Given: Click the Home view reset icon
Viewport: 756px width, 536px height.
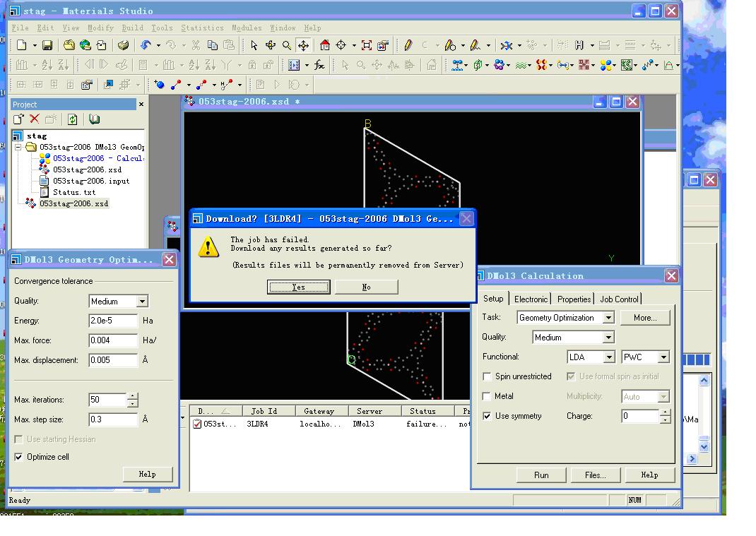Looking at the screenshot, I should (x=324, y=45).
